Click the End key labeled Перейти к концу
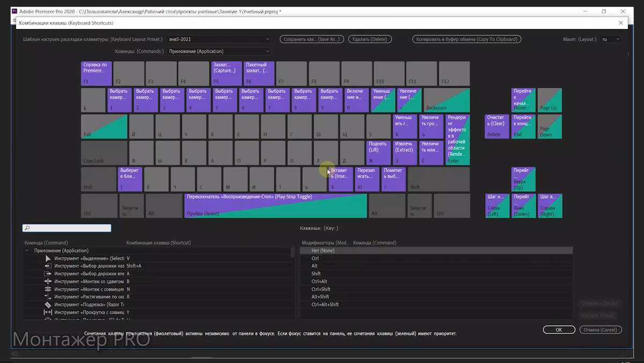The width and height of the screenshot is (644, 363). point(523,126)
